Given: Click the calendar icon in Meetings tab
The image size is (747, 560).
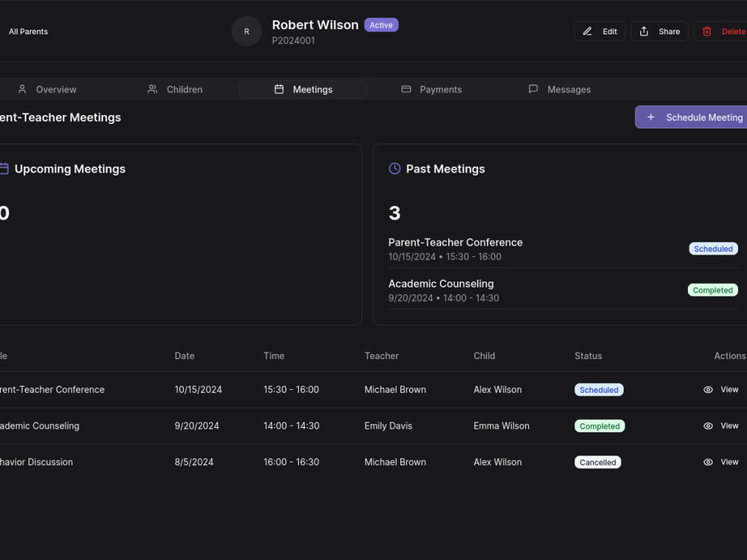Looking at the screenshot, I should [279, 89].
